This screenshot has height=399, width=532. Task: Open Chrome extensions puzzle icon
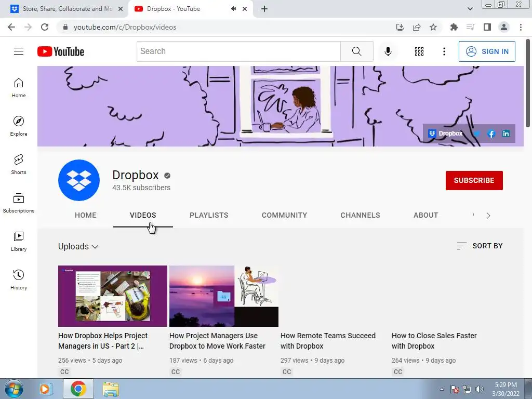click(454, 27)
